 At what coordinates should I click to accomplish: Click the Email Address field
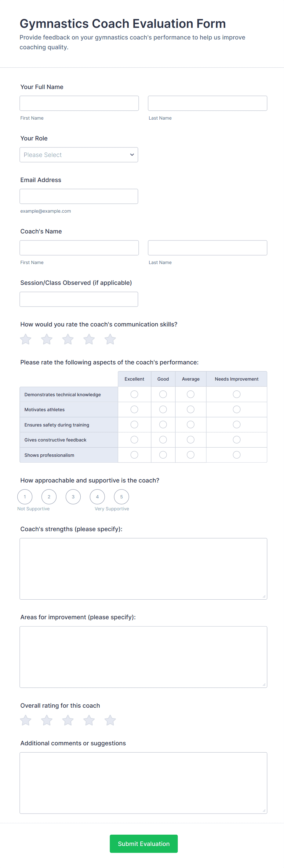(79, 196)
